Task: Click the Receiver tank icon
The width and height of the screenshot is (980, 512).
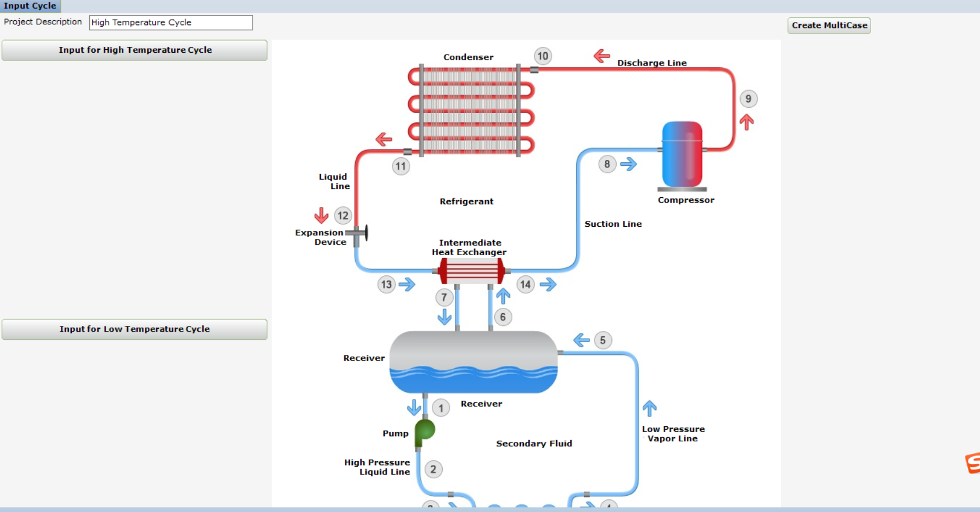Action: tap(473, 362)
